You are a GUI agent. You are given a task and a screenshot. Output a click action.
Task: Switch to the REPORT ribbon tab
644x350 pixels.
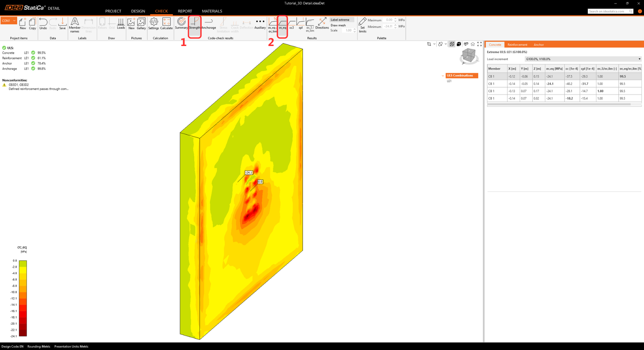(185, 11)
